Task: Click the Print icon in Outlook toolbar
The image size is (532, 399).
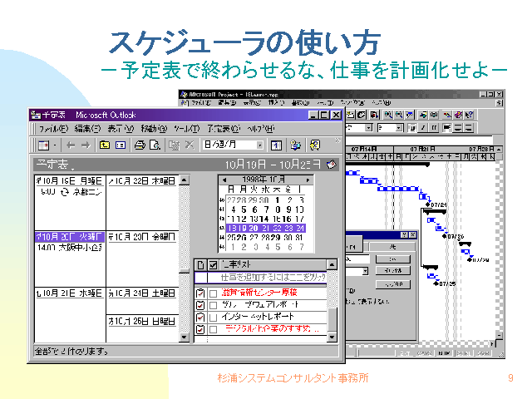Action: [x=140, y=145]
